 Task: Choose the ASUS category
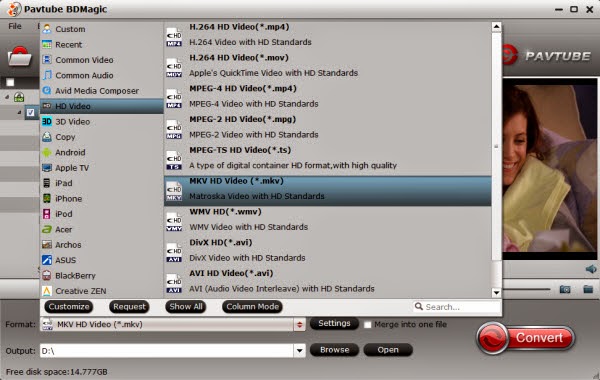point(101,260)
